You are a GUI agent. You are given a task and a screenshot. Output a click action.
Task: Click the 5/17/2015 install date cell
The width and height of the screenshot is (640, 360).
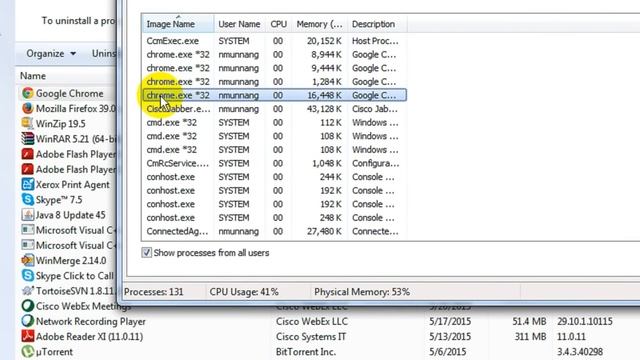(x=450, y=322)
